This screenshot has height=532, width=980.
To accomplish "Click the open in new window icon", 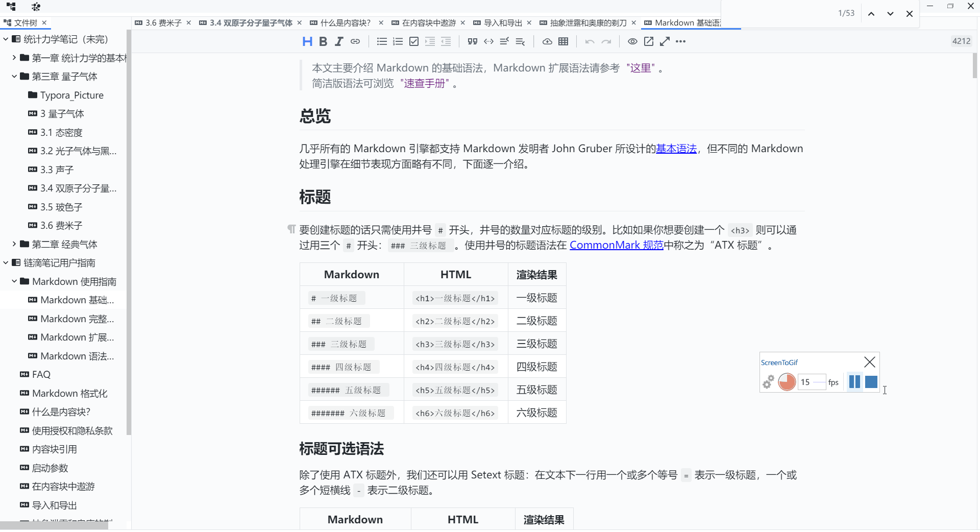I will [x=649, y=42].
